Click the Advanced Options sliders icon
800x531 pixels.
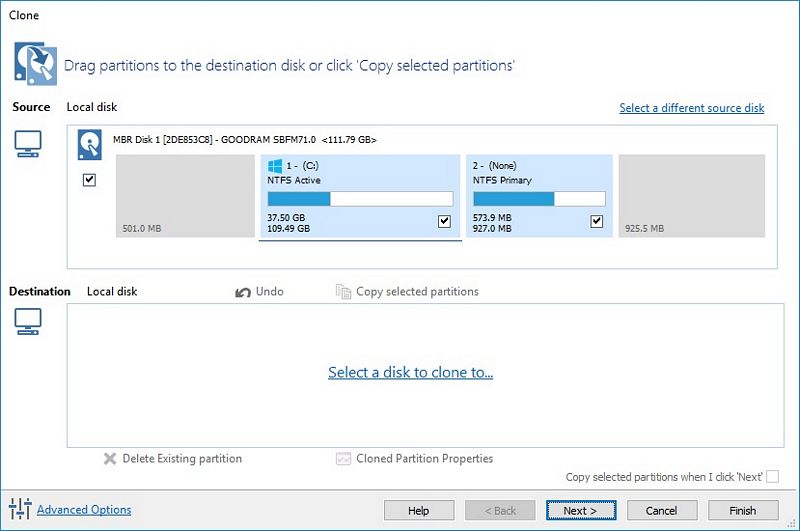click(20, 509)
